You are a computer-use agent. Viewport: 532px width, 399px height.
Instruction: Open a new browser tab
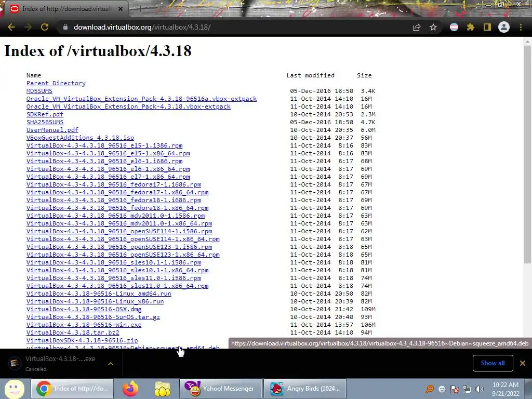pyautogui.click(x=140, y=9)
